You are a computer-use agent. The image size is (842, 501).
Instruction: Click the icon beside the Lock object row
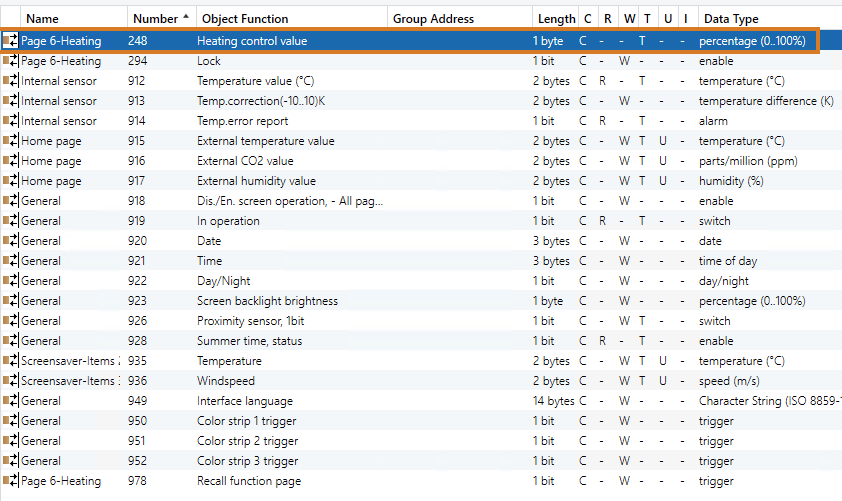pos(11,61)
